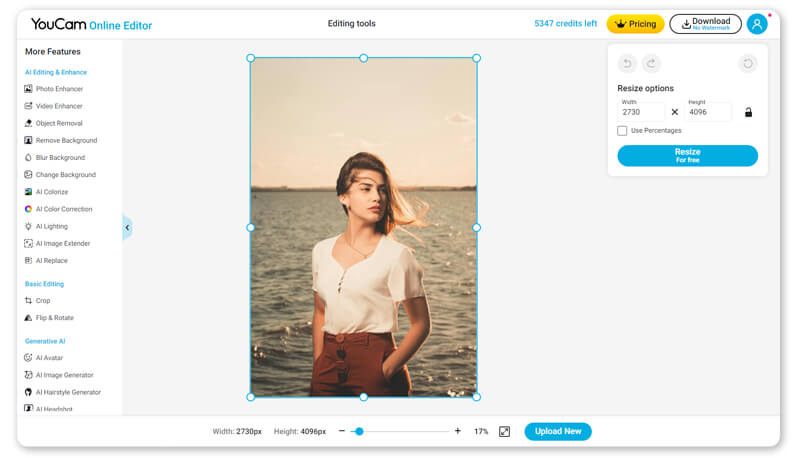800x458 pixels.
Task: Zoom in with the plus icon
Action: tap(458, 431)
